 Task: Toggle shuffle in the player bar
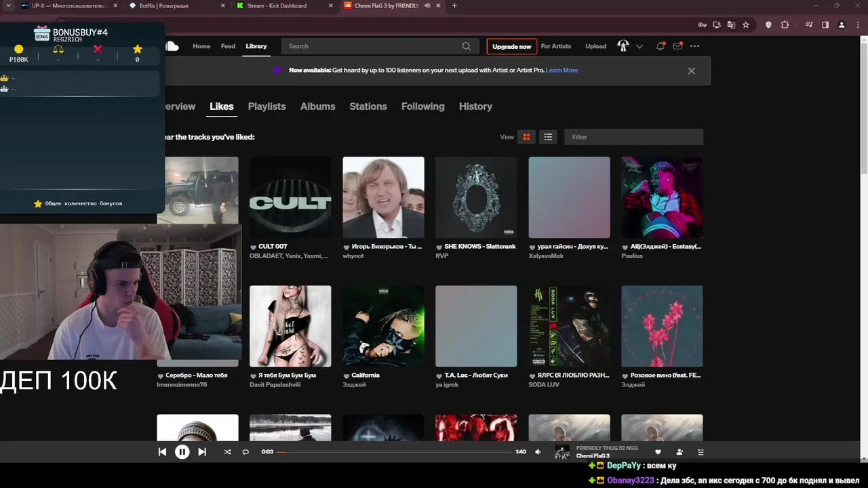tap(227, 452)
